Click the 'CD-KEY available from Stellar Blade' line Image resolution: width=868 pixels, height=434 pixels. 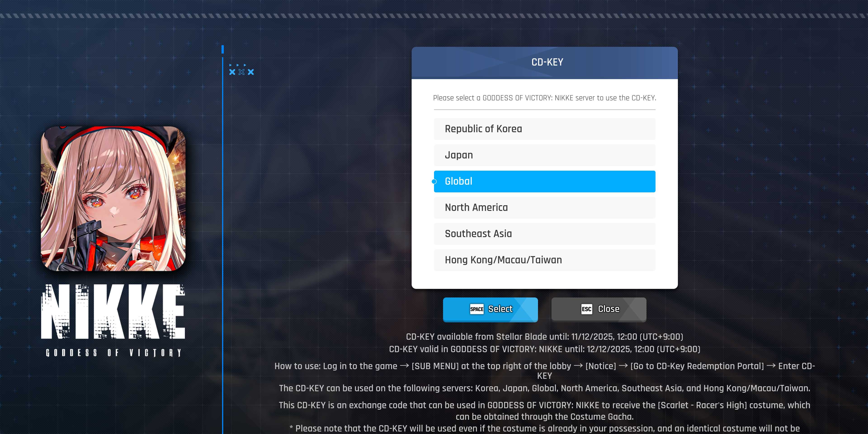(545, 337)
